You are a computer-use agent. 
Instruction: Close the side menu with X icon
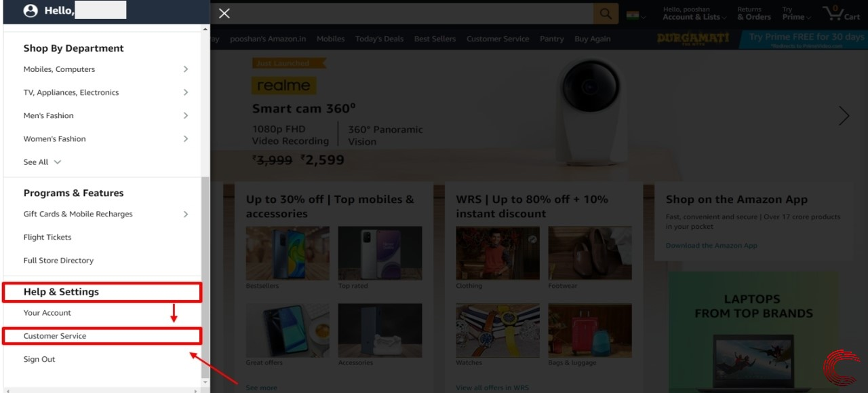pos(224,14)
